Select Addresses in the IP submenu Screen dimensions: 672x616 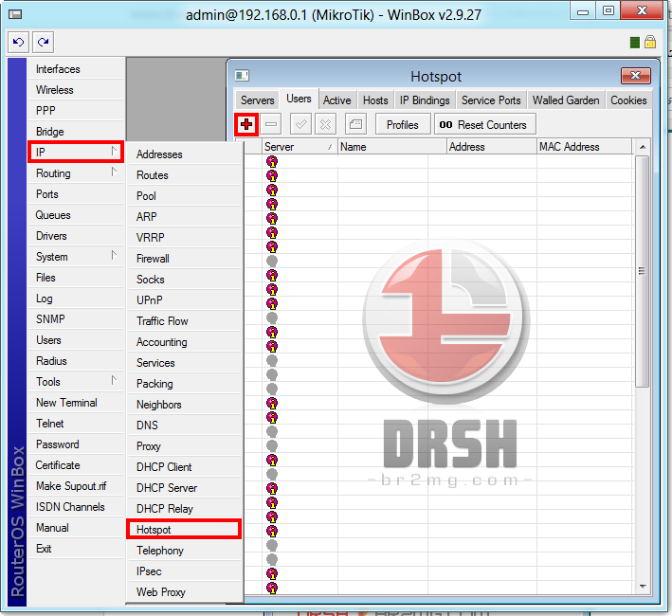184,154
